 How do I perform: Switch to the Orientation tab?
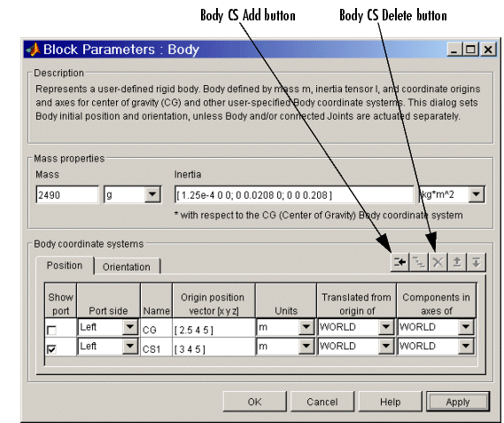127,267
